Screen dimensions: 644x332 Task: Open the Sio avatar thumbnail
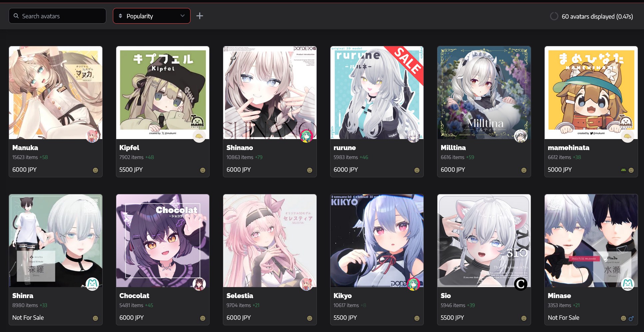484,241
